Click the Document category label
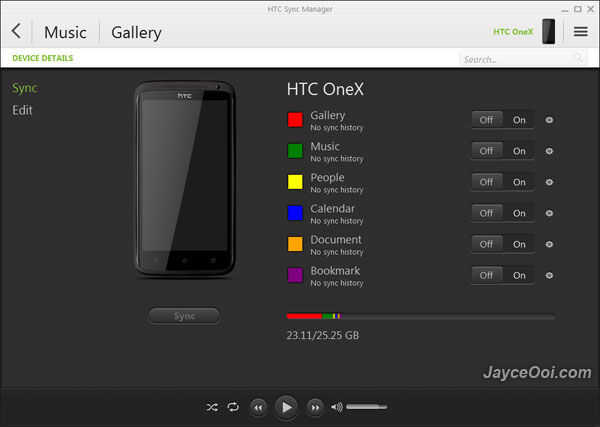This screenshot has height=427, width=600. [x=336, y=240]
